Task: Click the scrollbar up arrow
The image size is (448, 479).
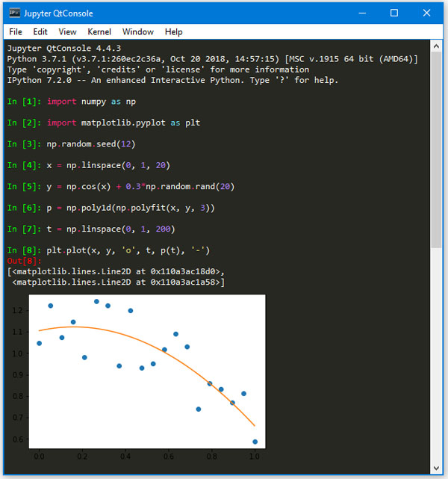Action: click(436, 46)
